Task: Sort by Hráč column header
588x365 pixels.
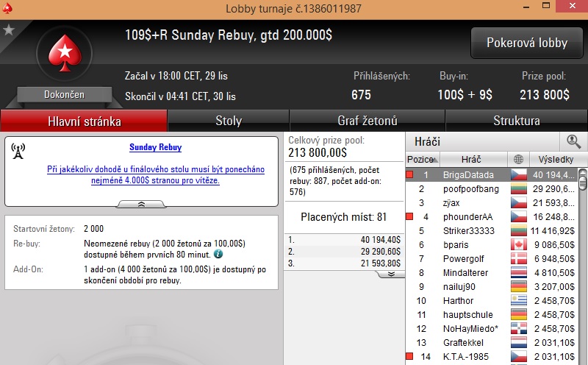Action: tap(473, 159)
